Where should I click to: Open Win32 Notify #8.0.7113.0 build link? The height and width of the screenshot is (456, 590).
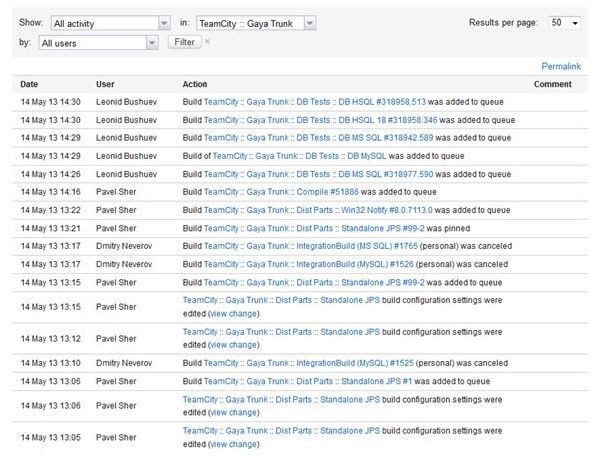pyautogui.click(x=387, y=210)
